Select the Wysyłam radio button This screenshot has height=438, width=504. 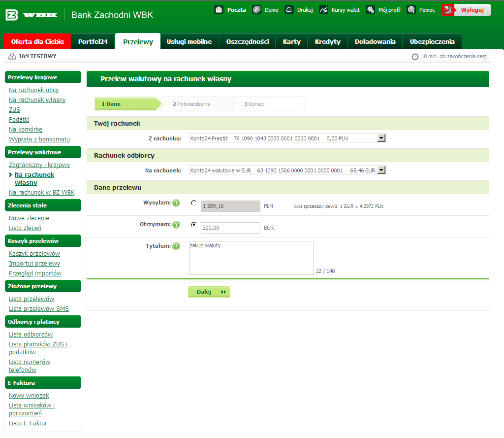coord(193,203)
